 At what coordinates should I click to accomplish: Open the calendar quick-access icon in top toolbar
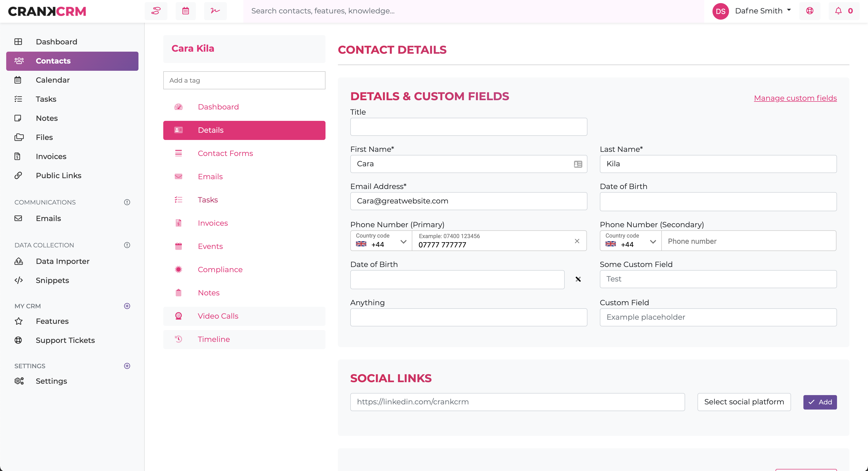(186, 11)
